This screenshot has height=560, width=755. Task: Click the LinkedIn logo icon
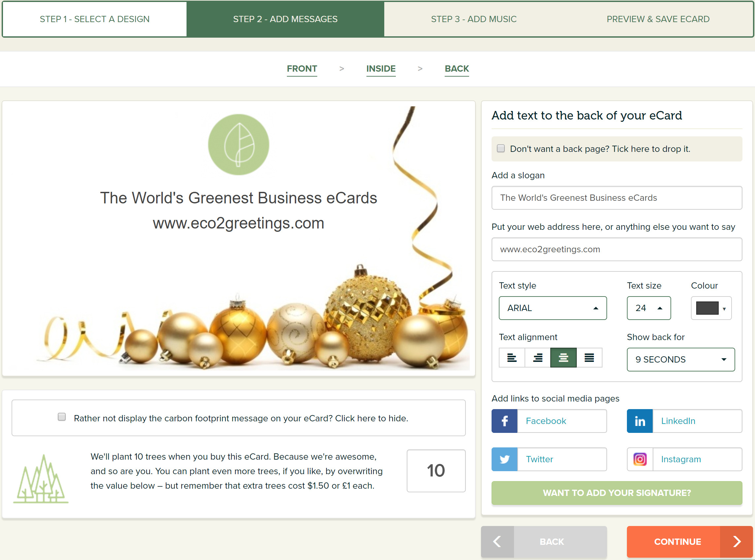[639, 421]
